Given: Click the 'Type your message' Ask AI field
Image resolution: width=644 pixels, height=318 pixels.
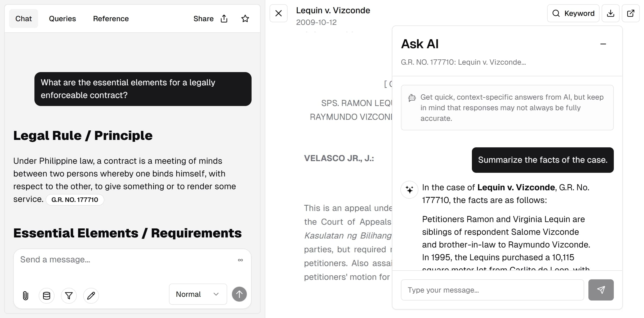Looking at the screenshot, I should [493, 290].
